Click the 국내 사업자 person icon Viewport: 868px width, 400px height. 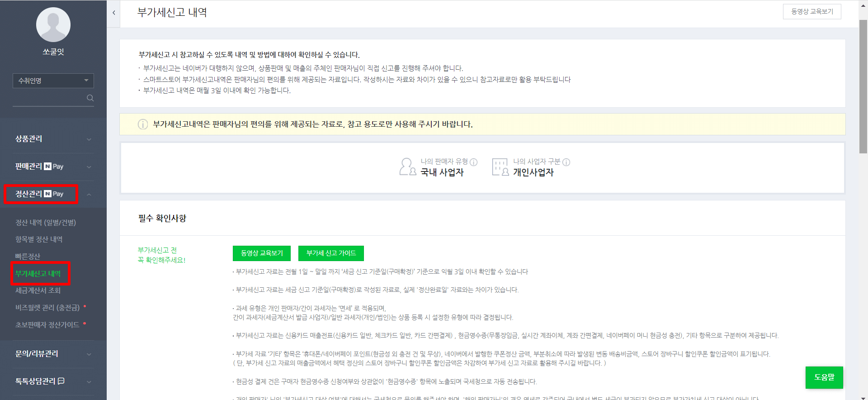[x=407, y=167]
